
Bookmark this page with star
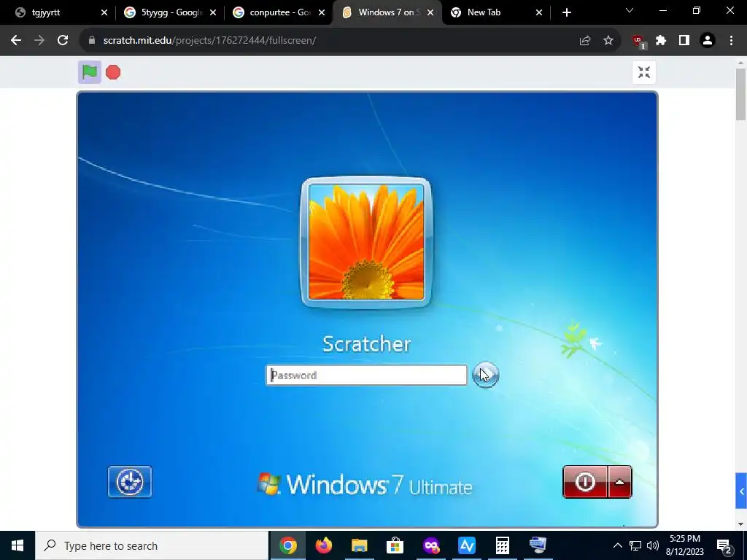point(608,41)
